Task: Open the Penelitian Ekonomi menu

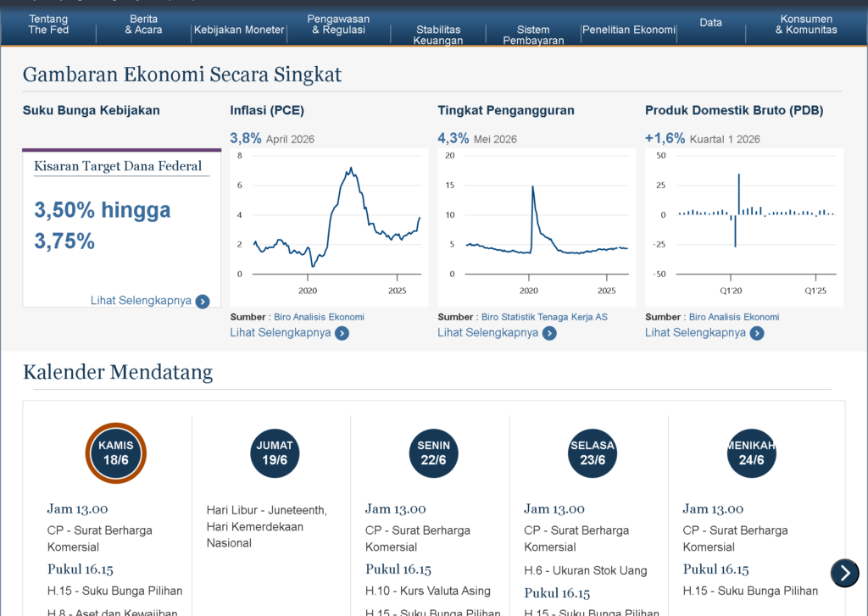Action: (628, 30)
